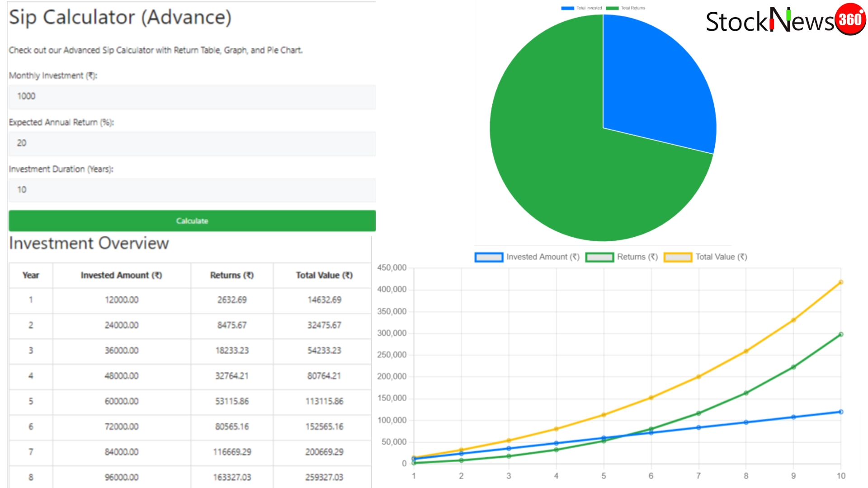Click the 24000.00 invested amount cell

point(122,325)
